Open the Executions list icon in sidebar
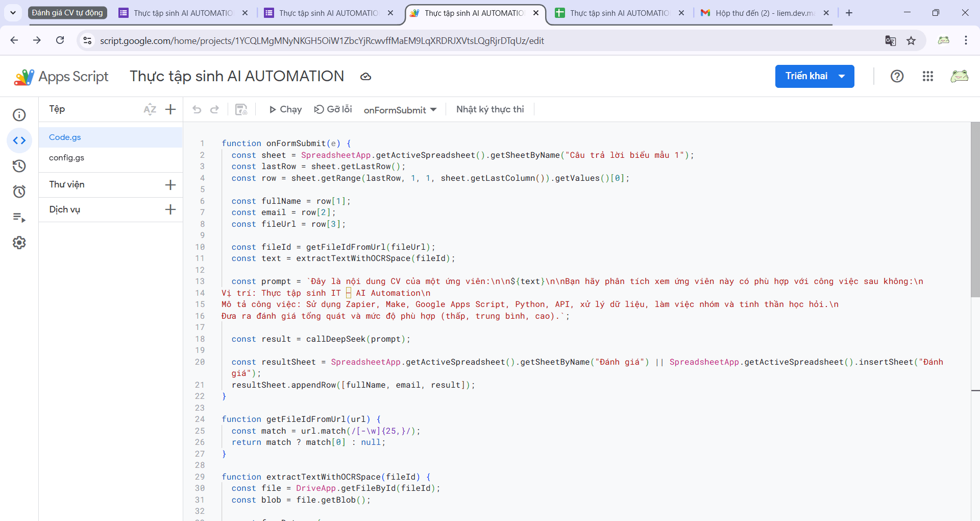Viewport: 980px width, 521px height. [19, 218]
